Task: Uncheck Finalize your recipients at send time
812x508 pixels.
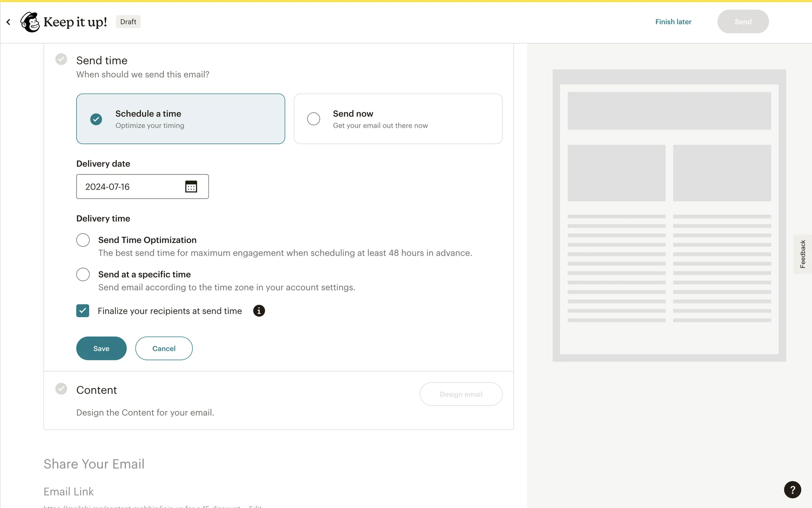Action: [x=83, y=311]
